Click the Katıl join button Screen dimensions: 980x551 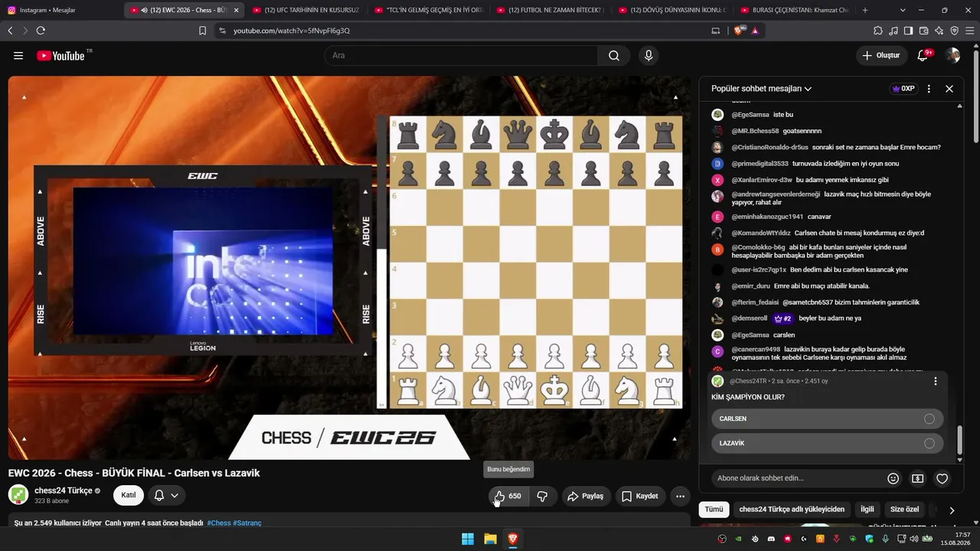[129, 495]
